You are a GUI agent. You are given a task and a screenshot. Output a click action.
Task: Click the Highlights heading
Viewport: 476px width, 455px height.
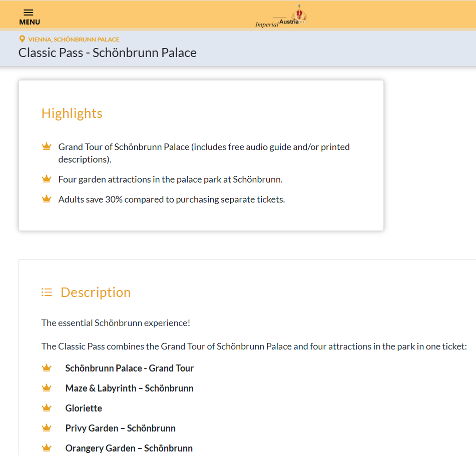coord(72,113)
